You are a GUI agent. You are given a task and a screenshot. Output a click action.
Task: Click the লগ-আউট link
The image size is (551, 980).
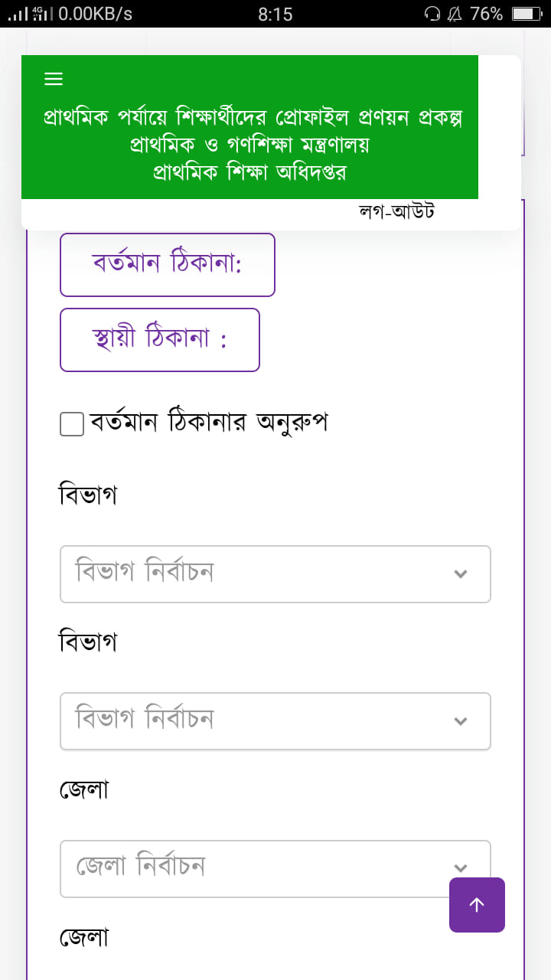(x=396, y=212)
